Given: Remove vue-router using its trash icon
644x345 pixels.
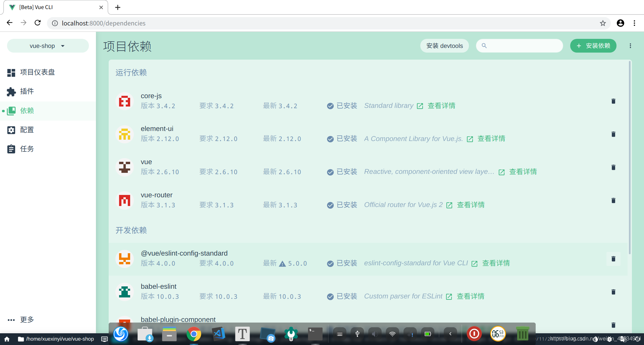Looking at the screenshot, I should (613, 201).
